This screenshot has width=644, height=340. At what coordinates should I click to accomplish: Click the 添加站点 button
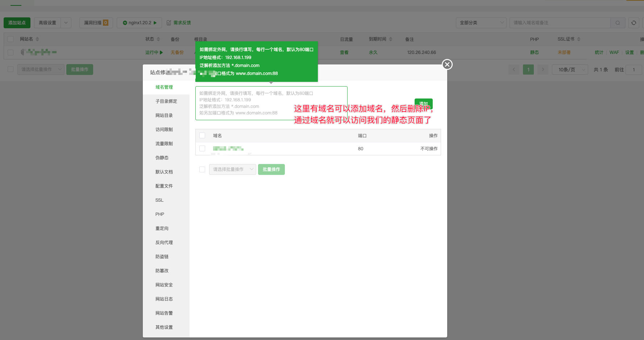(x=17, y=23)
